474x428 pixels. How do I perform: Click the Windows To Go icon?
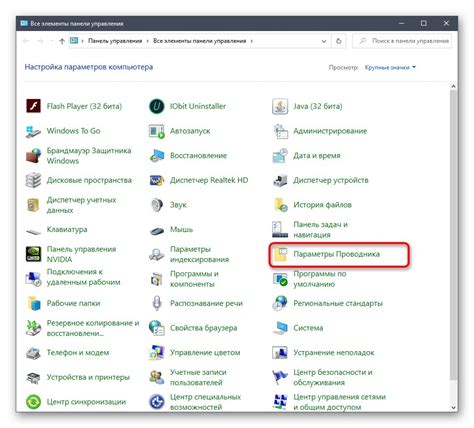coord(33,131)
